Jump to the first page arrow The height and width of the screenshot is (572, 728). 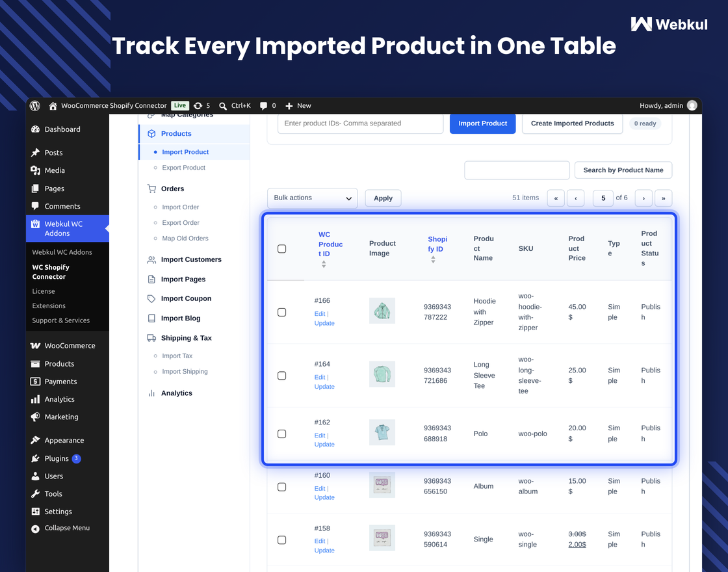[x=556, y=198]
